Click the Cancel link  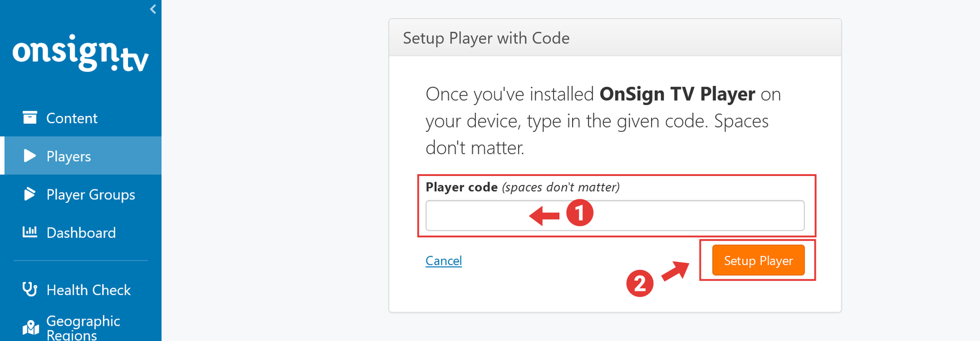click(x=443, y=261)
